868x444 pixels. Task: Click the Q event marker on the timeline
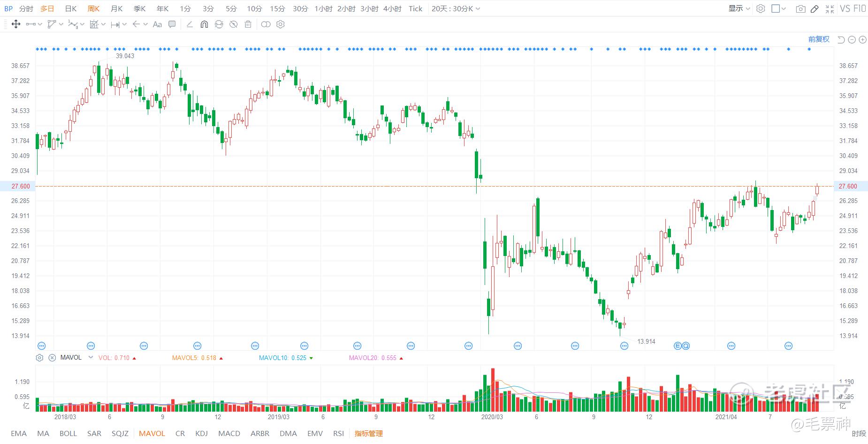[686, 346]
